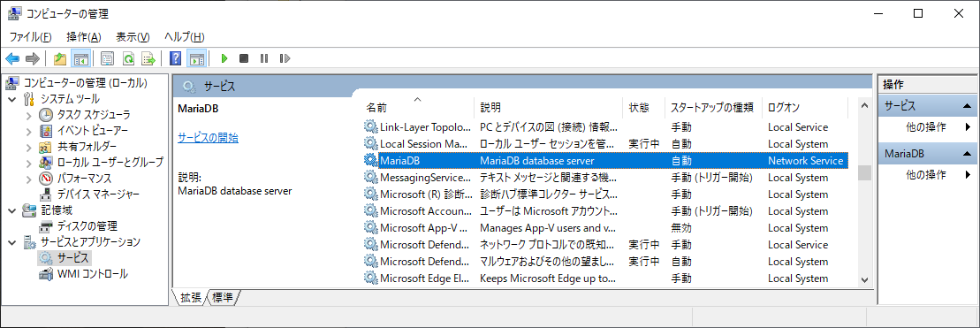Open the ファイル(F) menu
Image resolution: width=980 pixels, height=328 pixels.
coord(30,37)
